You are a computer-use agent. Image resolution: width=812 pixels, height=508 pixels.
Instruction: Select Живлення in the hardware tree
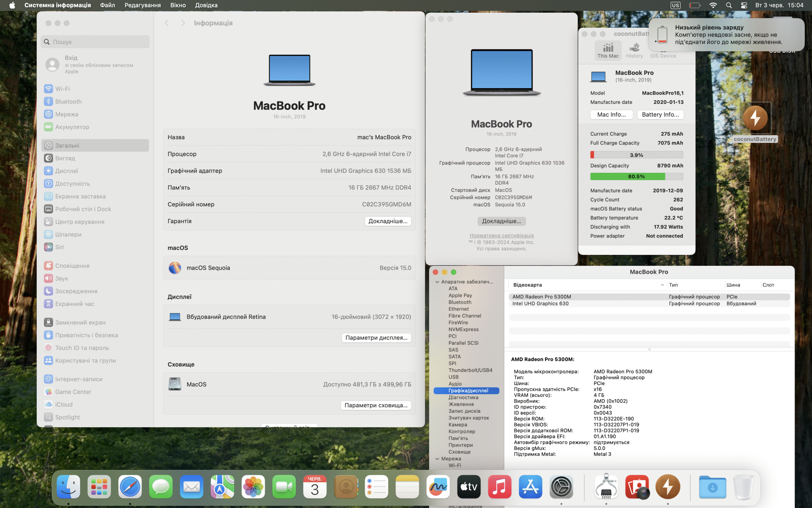[x=461, y=404]
